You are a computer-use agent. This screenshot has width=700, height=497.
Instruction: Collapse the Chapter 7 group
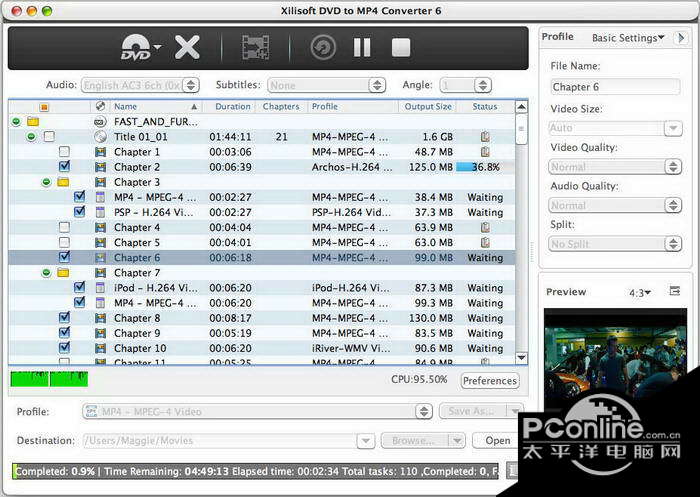(x=46, y=272)
